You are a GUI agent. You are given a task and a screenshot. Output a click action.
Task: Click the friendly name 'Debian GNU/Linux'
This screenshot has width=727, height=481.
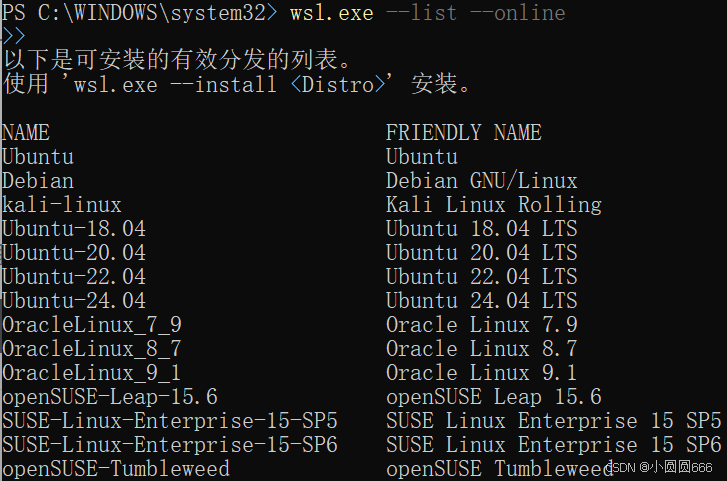tap(482, 181)
